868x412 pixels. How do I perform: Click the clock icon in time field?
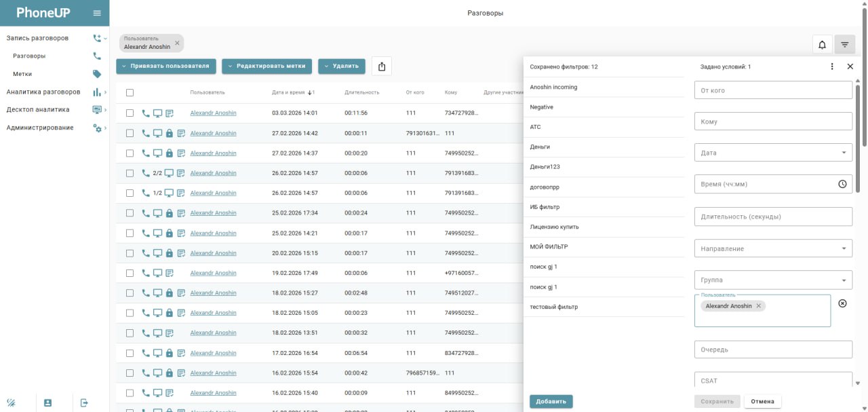click(x=842, y=184)
